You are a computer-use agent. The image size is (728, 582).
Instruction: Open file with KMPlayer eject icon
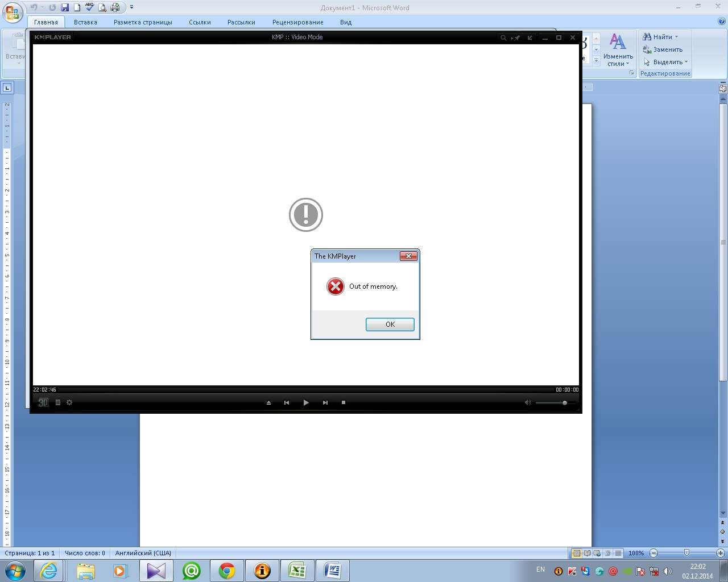(269, 402)
